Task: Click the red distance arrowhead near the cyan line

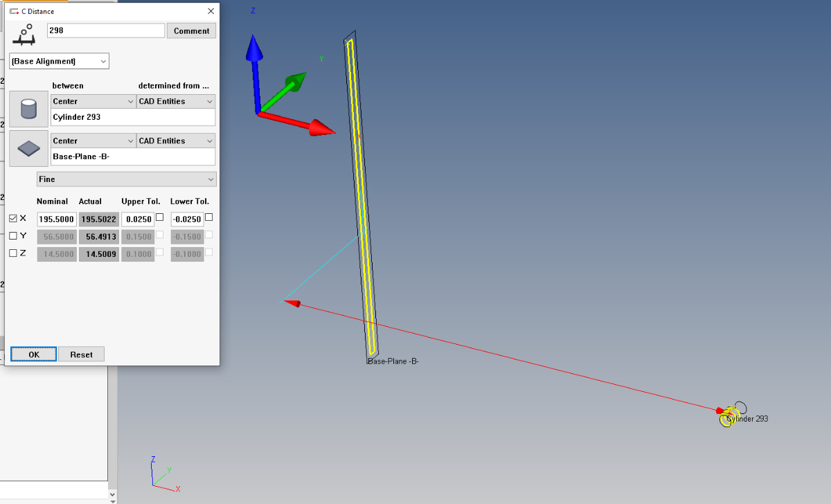Action: [294, 303]
